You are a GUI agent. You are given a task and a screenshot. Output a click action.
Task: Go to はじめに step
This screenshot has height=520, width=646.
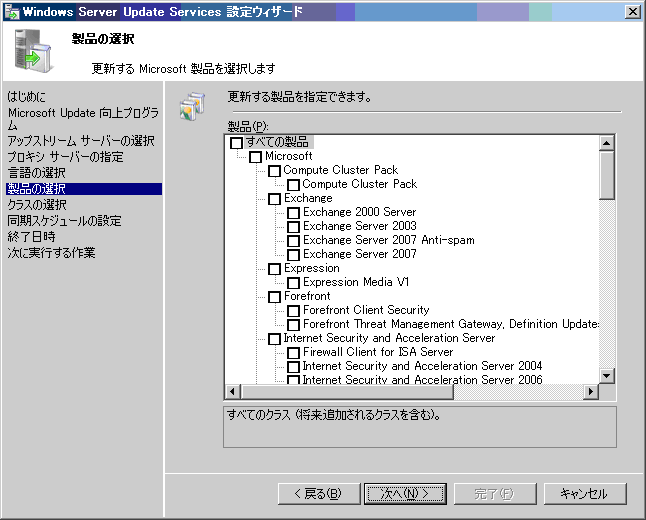(x=27, y=97)
